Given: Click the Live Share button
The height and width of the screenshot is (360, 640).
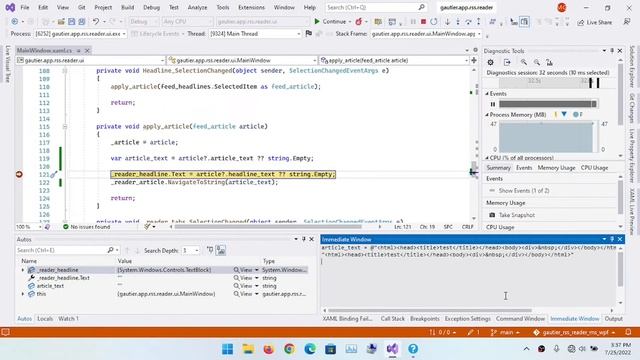Looking at the screenshot, I should pos(594,22).
